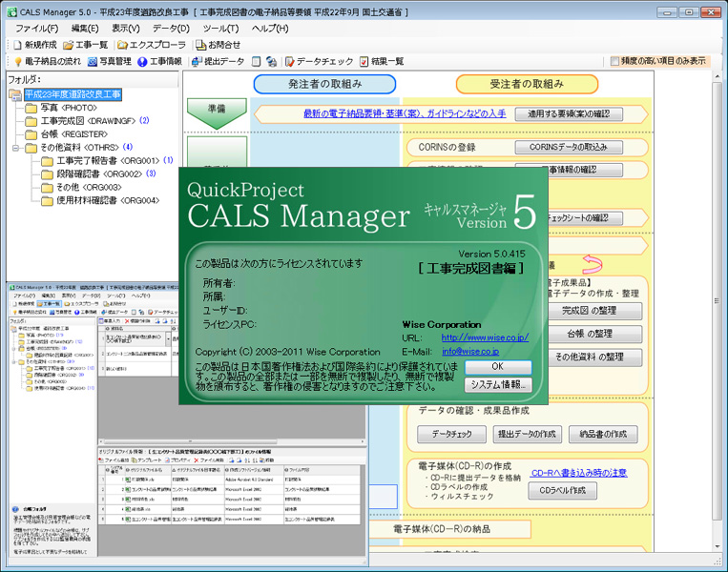The width and height of the screenshot is (728, 572).
Task: Click the vertical scrollbar up arrow
Action: pos(718,76)
